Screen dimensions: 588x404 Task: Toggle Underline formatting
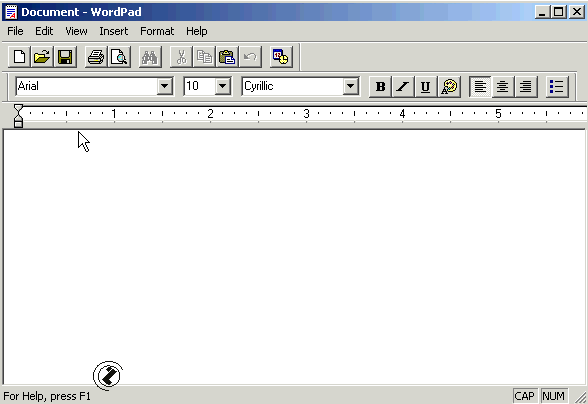coord(426,87)
